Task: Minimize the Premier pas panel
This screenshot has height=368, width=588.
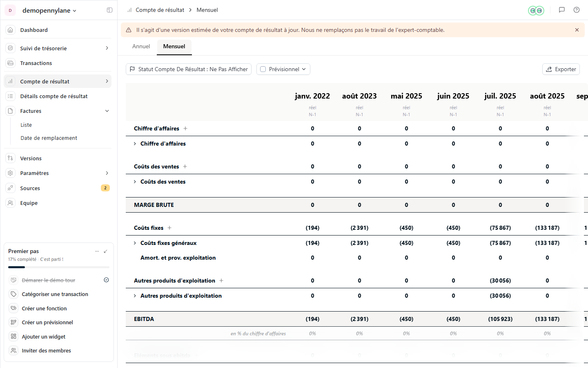Action: [x=106, y=251]
